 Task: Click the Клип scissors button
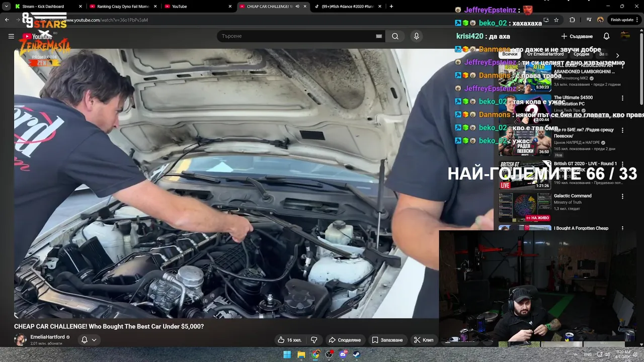point(424,340)
